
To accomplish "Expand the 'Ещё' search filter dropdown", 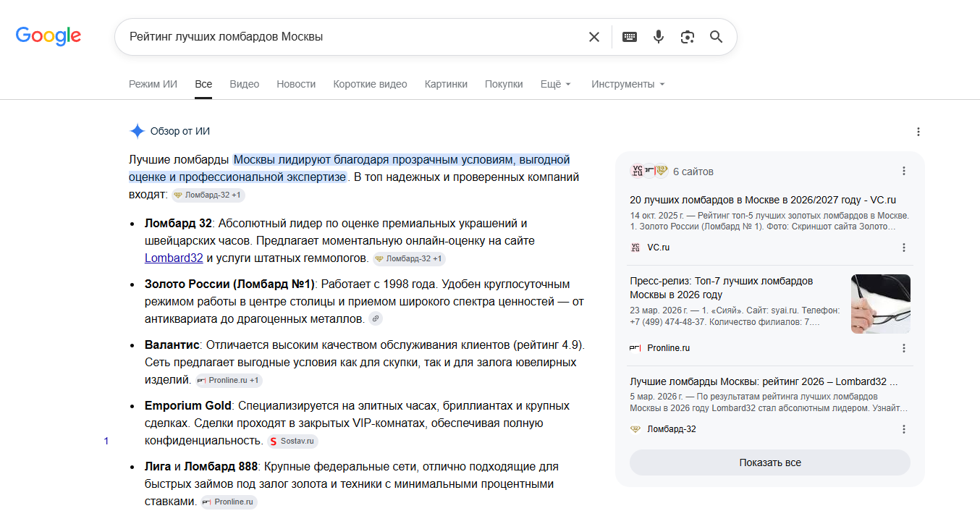I will click(x=556, y=84).
